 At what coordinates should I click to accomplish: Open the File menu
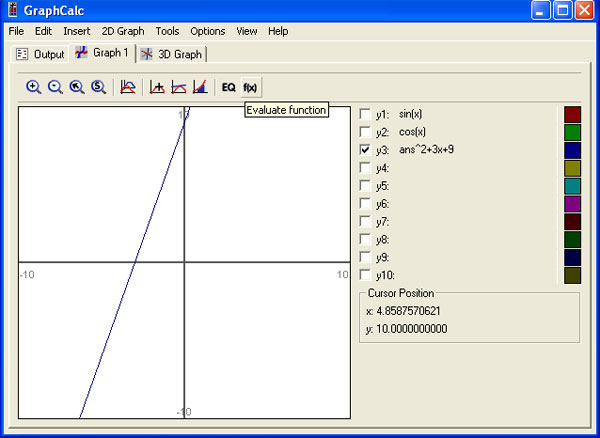click(x=16, y=31)
